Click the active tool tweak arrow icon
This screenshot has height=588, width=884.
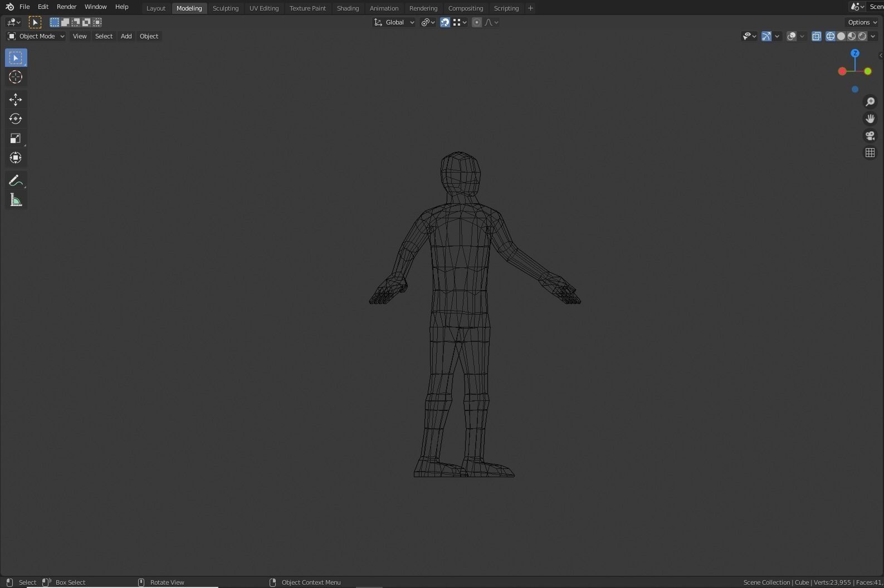coord(35,22)
